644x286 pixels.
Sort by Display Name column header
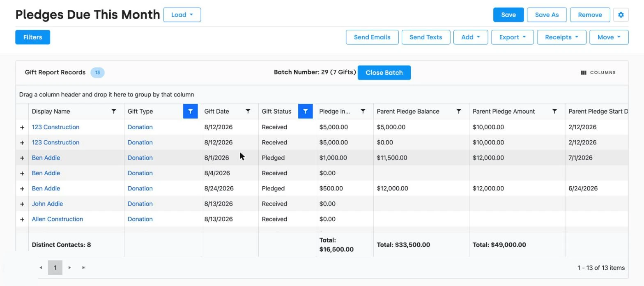tap(51, 111)
